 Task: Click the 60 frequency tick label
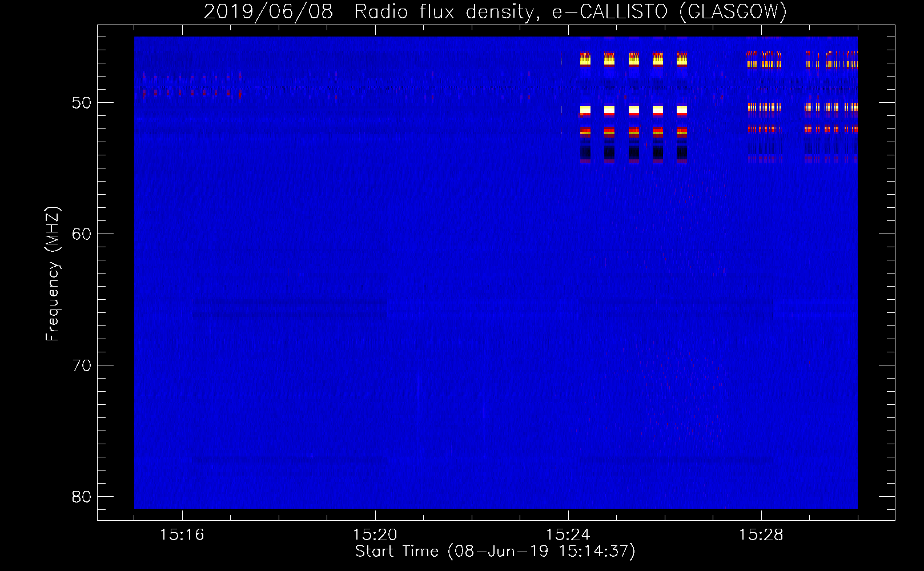(82, 234)
